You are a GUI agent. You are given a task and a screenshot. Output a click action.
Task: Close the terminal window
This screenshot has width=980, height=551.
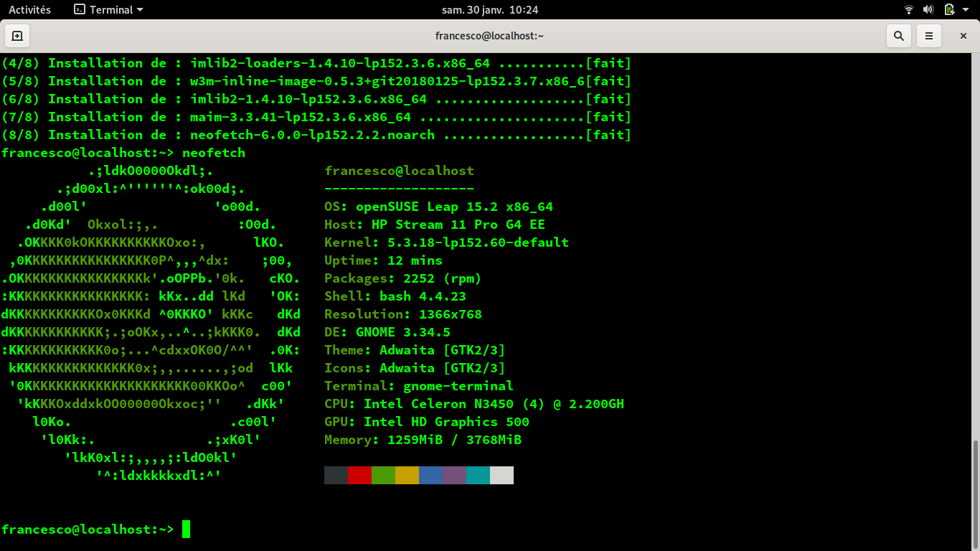click(963, 36)
